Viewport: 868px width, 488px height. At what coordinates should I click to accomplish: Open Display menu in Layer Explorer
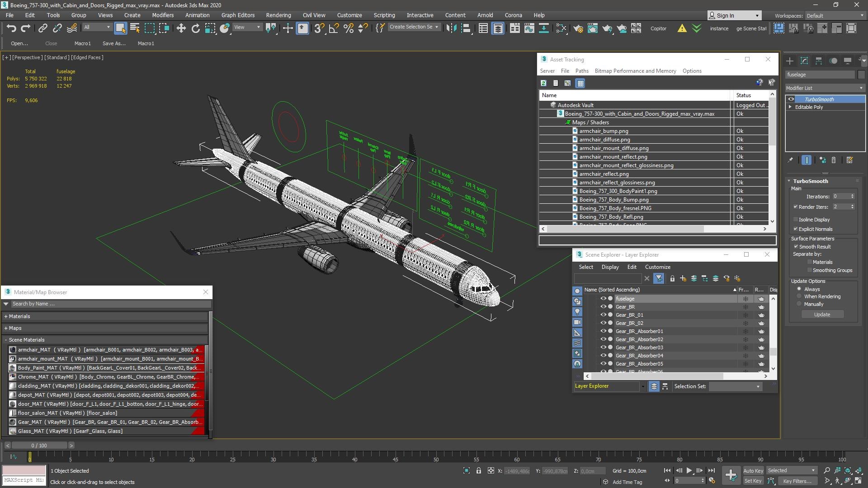pos(610,267)
